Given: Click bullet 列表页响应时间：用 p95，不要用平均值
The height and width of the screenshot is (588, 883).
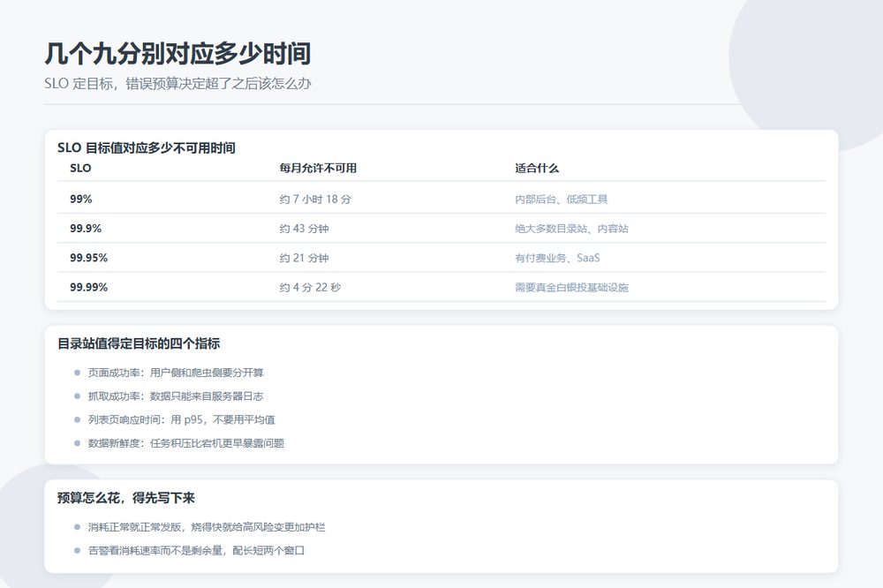Looking at the screenshot, I should coord(181,419).
